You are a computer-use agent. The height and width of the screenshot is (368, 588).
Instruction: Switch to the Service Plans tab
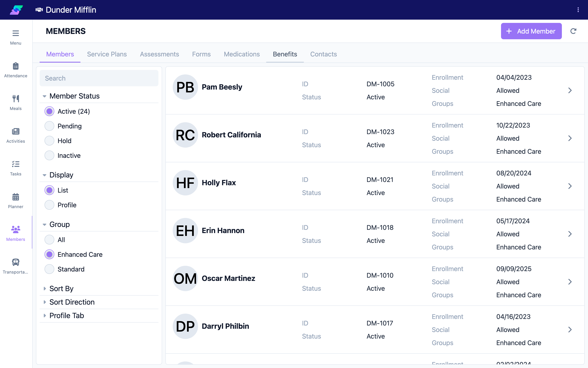click(x=107, y=54)
